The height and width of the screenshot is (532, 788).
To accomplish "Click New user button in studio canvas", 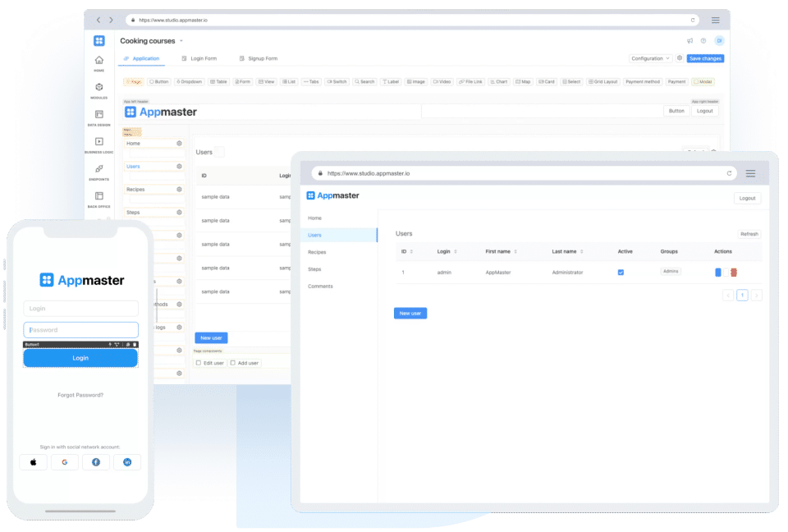I will 211,338.
